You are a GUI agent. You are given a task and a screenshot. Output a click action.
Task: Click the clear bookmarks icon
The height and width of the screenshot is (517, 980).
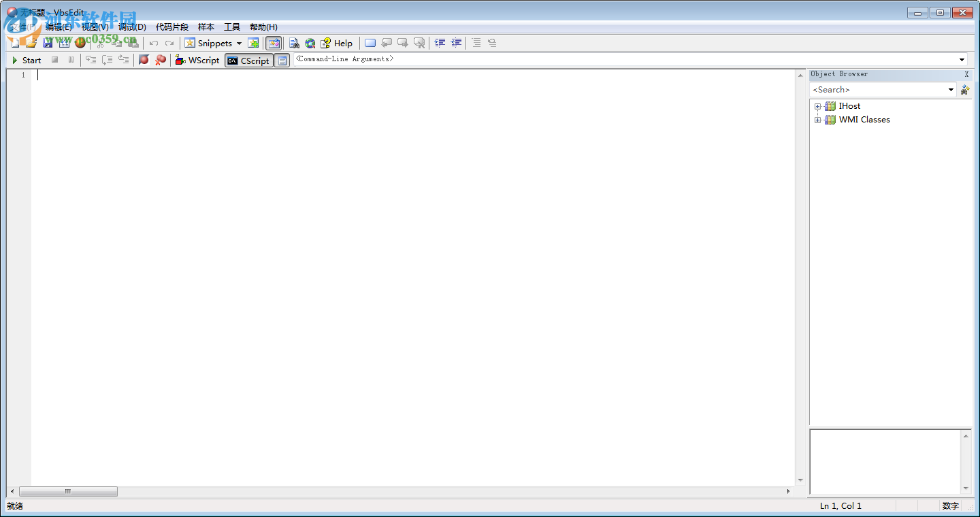[x=419, y=43]
